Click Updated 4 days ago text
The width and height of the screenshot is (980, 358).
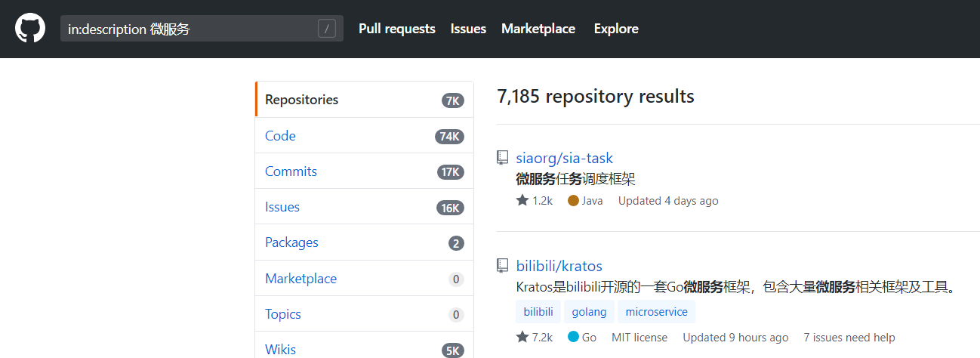[668, 201]
